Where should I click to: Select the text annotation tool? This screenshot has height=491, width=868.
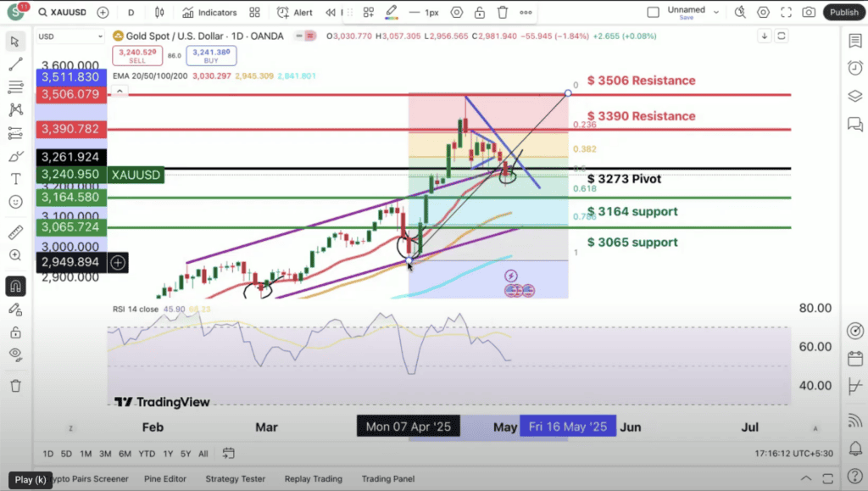point(15,179)
